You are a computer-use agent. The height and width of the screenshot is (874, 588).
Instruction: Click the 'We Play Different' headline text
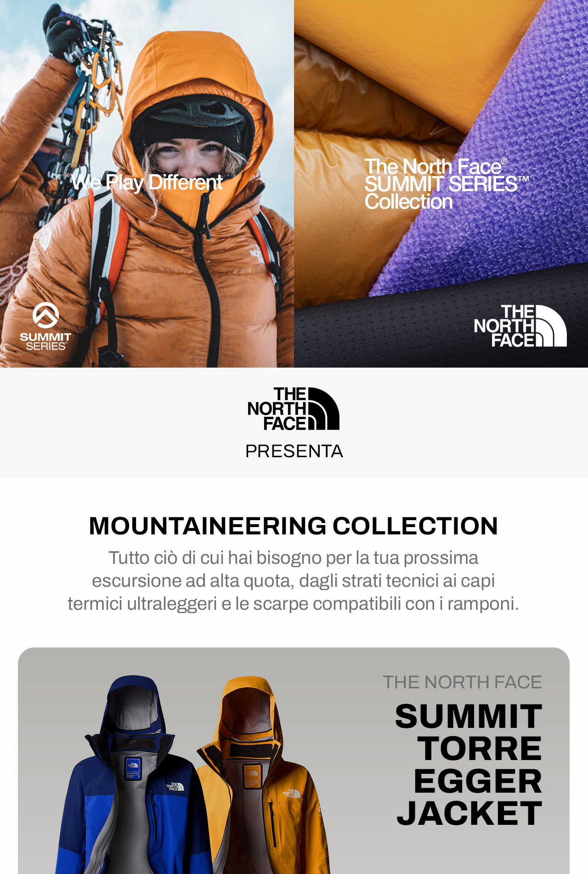click(x=147, y=182)
